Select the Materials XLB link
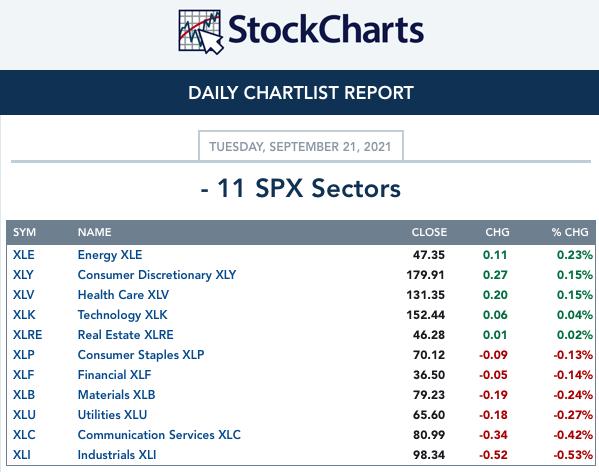 [x=117, y=395]
